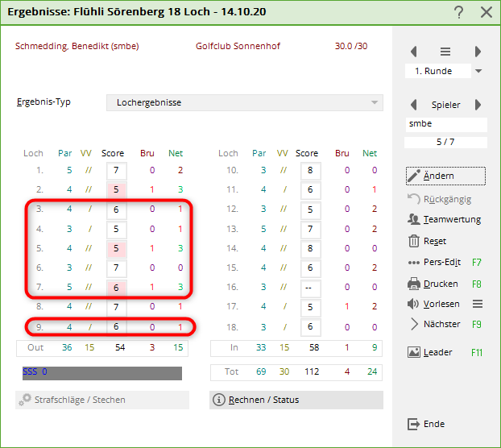Go to next player with right arrow
Viewport: 501px width, 448px height.
478,105
